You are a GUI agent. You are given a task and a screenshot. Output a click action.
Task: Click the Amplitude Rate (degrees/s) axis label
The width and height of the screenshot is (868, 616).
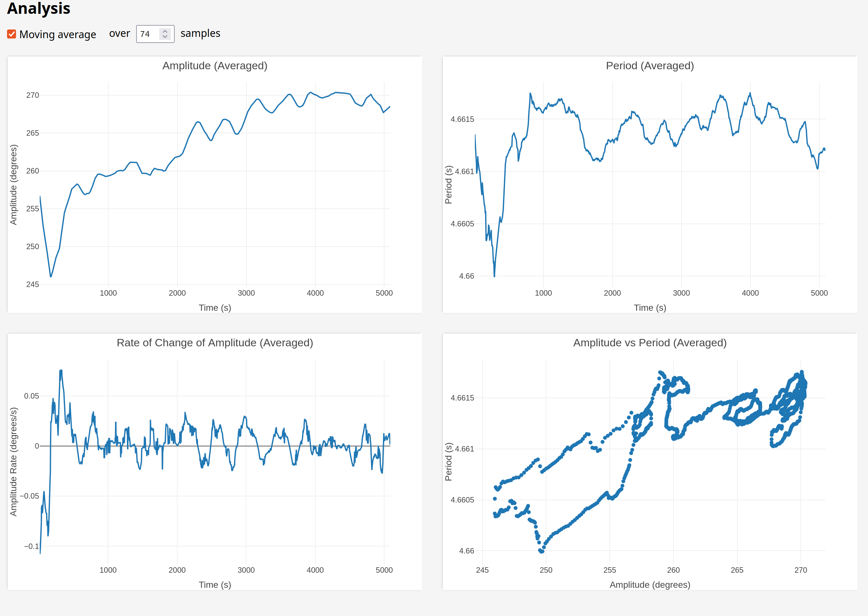14,462
